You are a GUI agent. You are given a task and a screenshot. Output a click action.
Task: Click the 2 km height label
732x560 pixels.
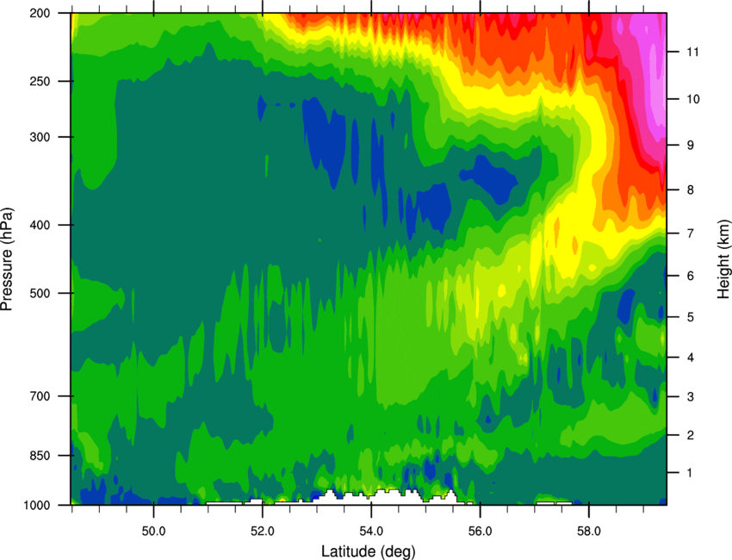tap(691, 435)
